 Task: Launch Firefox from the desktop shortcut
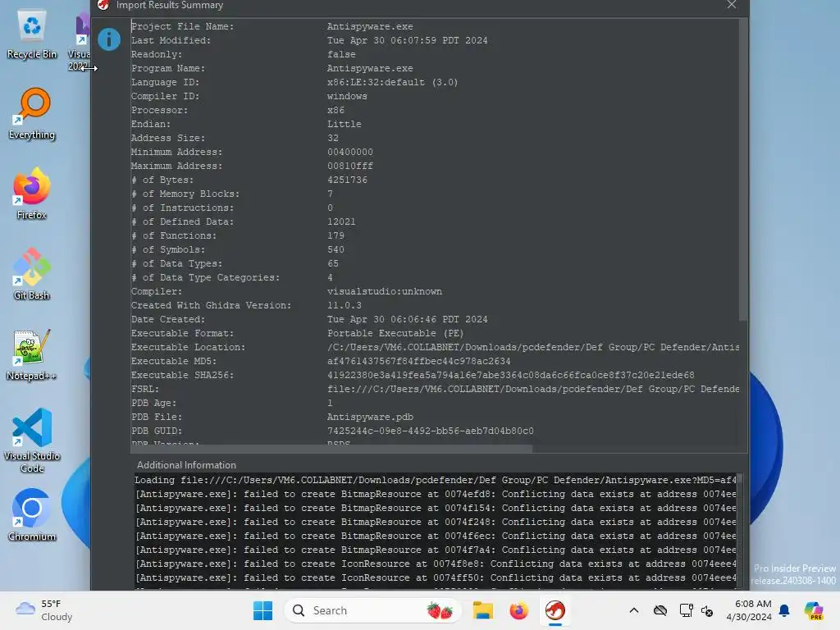[32, 194]
